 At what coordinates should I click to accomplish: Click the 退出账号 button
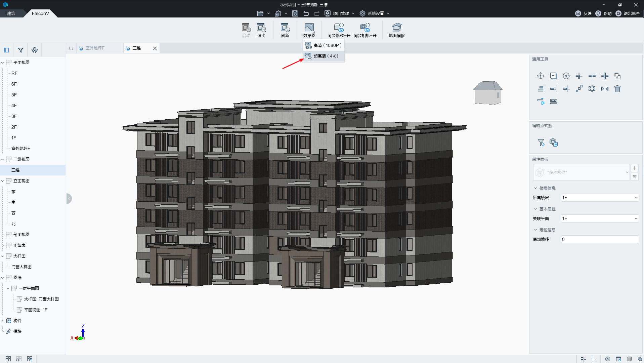pos(628,13)
